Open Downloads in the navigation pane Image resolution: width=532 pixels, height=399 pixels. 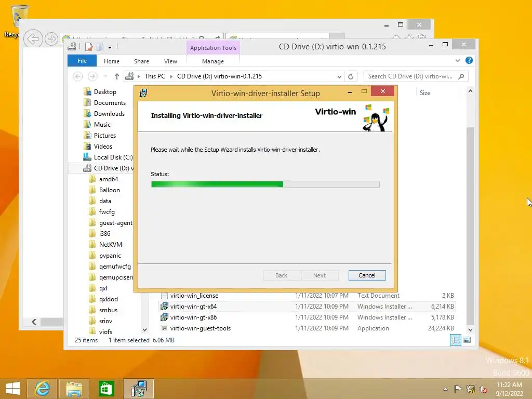point(109,113)
